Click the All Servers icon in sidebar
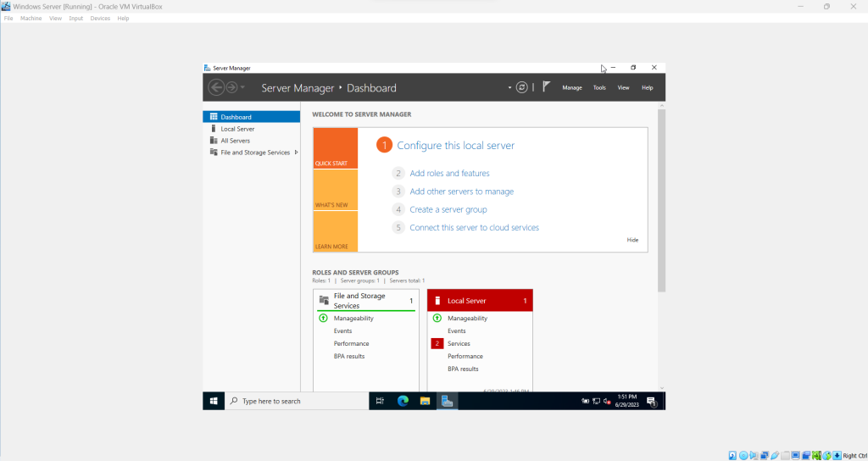 click(x=214, y=141)
